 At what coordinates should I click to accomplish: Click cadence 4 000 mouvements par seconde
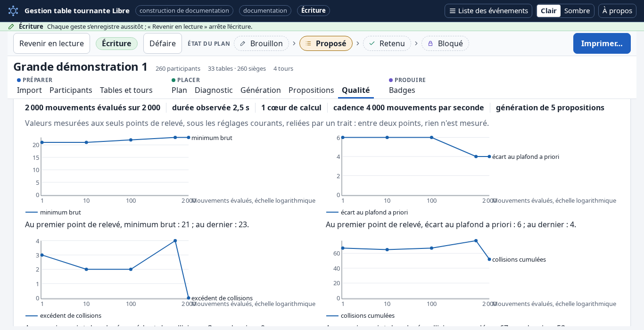(x=409, y=107)
